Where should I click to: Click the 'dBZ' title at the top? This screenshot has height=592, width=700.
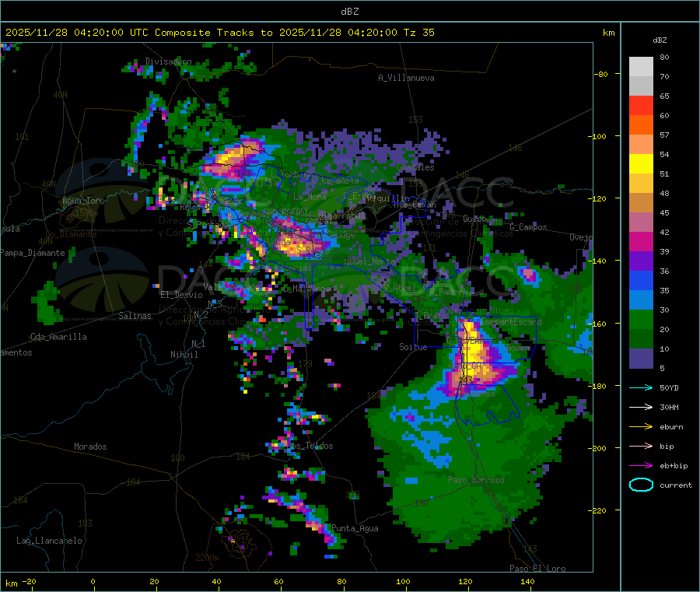pyautogui.click(x=349, y=12)
